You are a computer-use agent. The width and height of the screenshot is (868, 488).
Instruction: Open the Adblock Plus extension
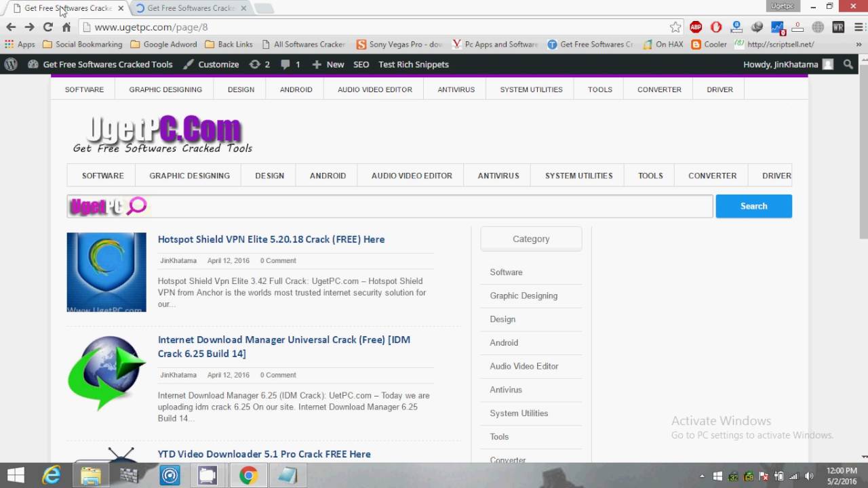(x=696, y=27)
